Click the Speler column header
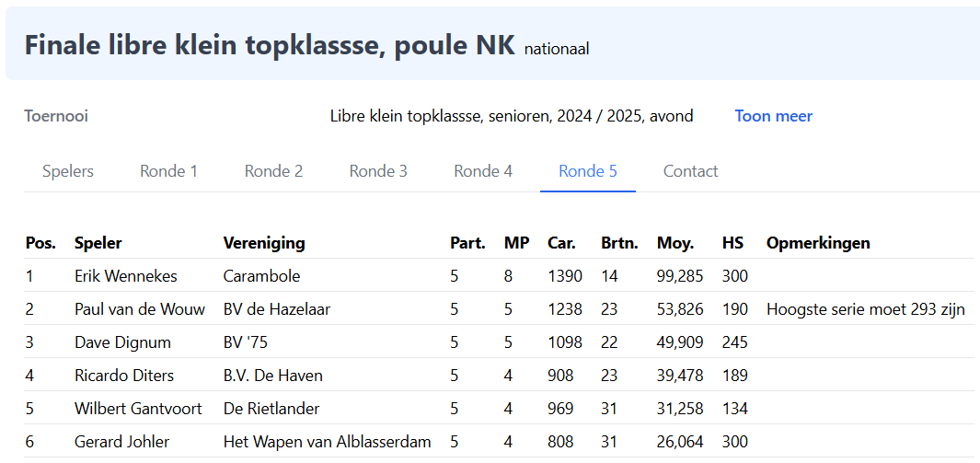The width and height of the screenshot is (980, 463). (98, 243)
